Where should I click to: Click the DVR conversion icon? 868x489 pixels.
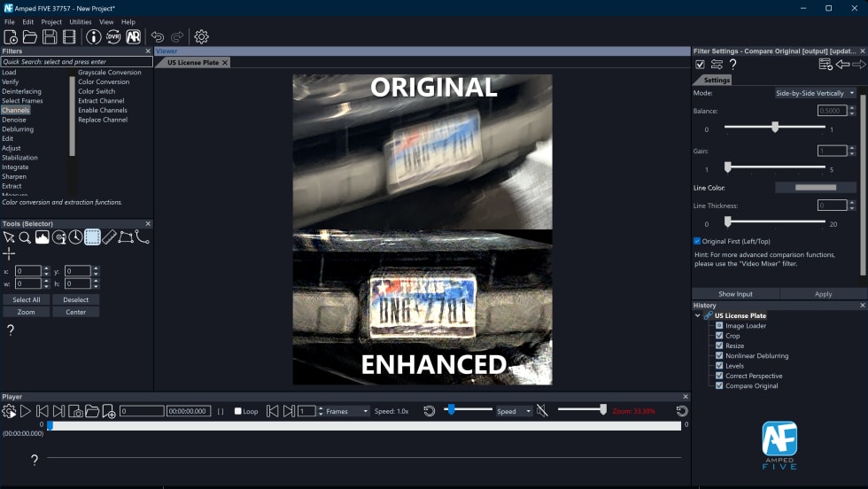[x=113, y=37]
